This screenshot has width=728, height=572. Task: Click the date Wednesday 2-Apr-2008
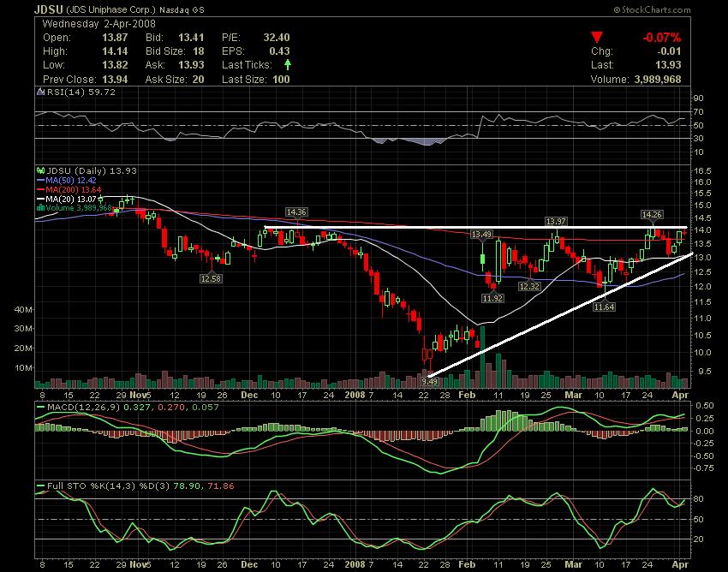pyautogui.click(x=98, y=24)
